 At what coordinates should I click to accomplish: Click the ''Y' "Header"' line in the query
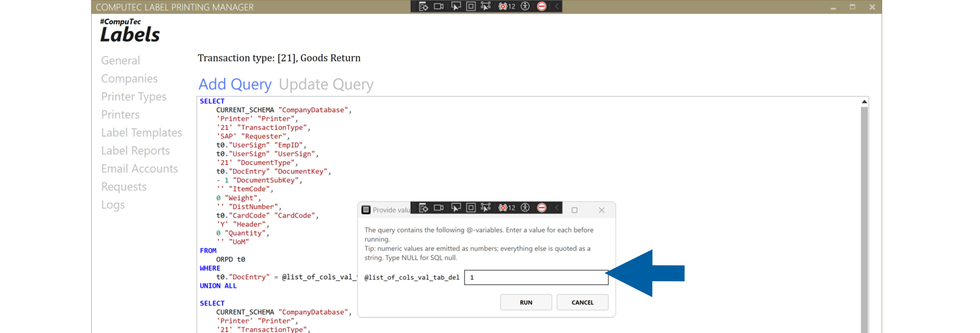pyautogui.click(x=243, y=225)
